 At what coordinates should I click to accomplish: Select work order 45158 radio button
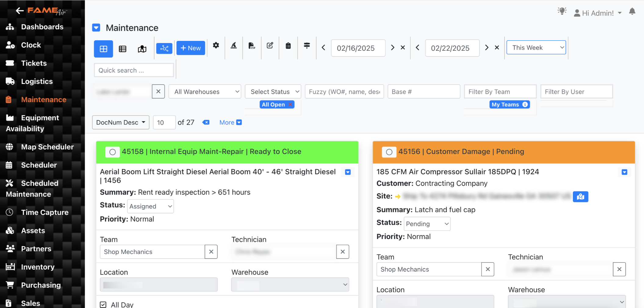(x=113, y=152)
